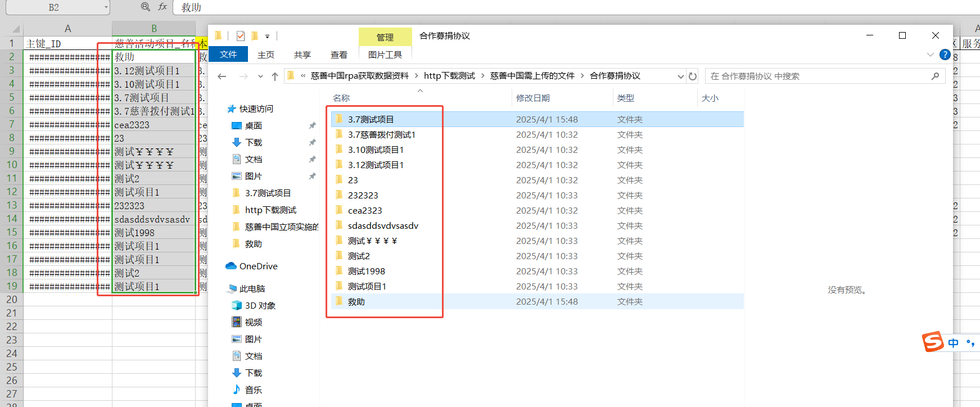Click the folder icon beside cea2323 in the file list
Viewport: 980px width, 407px height.
339,210
